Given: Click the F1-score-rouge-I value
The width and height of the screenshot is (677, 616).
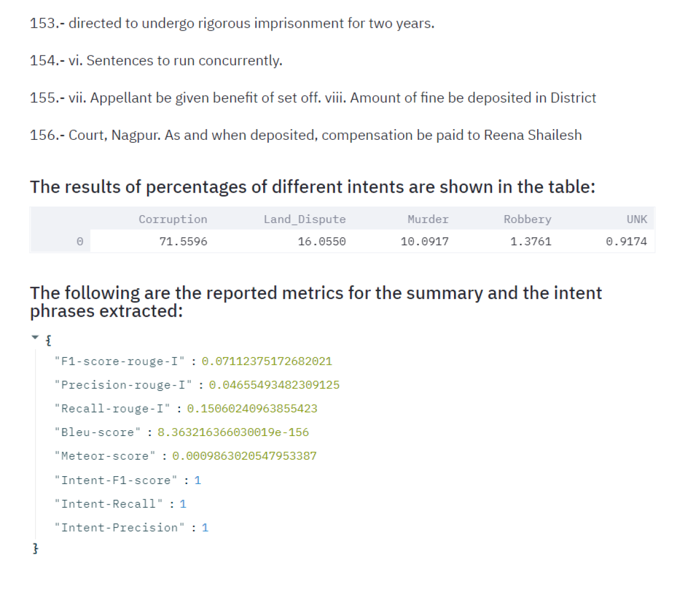Looking at the screenshot, I should point(267,361).
